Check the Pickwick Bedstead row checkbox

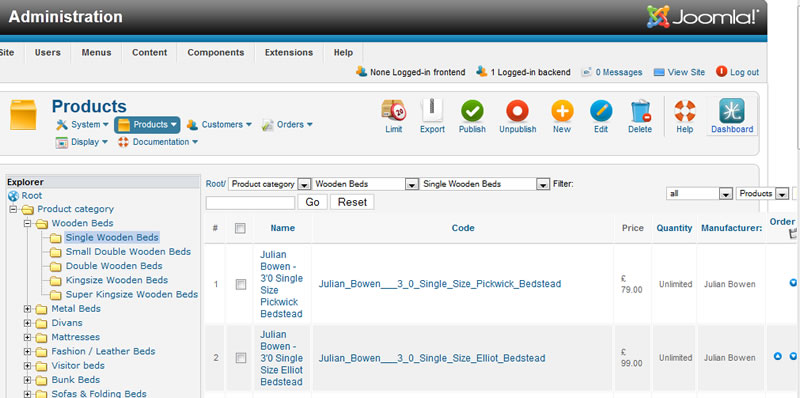(240, 284)
